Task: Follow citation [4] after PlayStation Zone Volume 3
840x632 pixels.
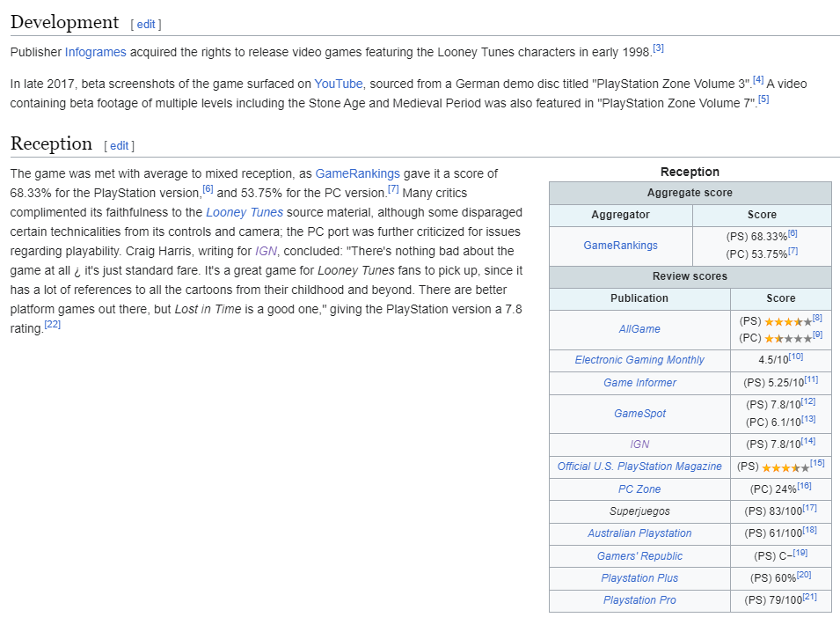Action: 758,79
